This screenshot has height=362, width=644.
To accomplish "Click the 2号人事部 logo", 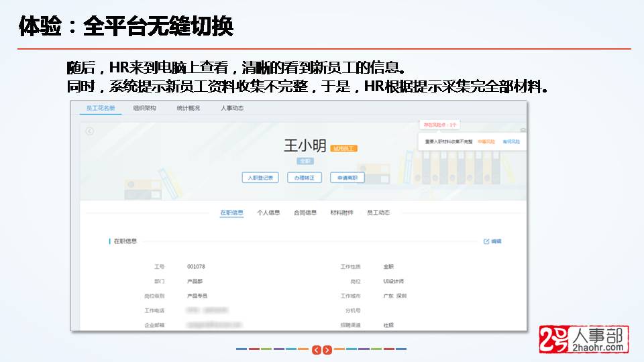I will point(584,340).
